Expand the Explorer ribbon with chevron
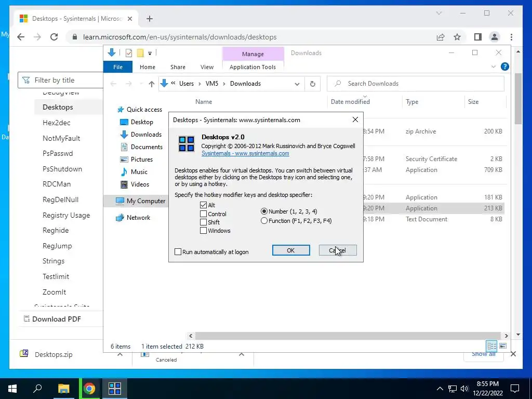This screenshot has height=399, width=532. (494, 67)
